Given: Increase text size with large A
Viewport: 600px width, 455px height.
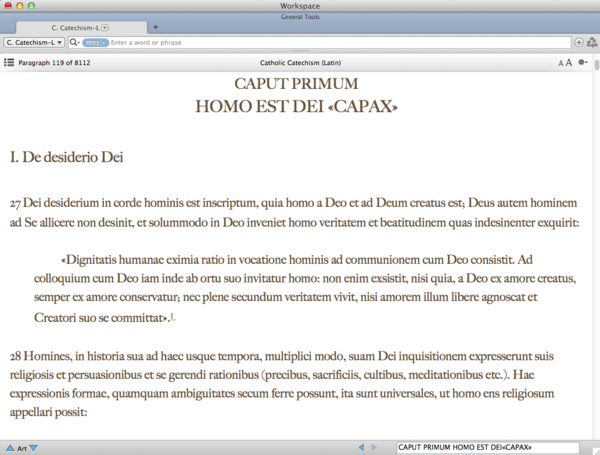Looking at the screenshot, I should point(569,62).
